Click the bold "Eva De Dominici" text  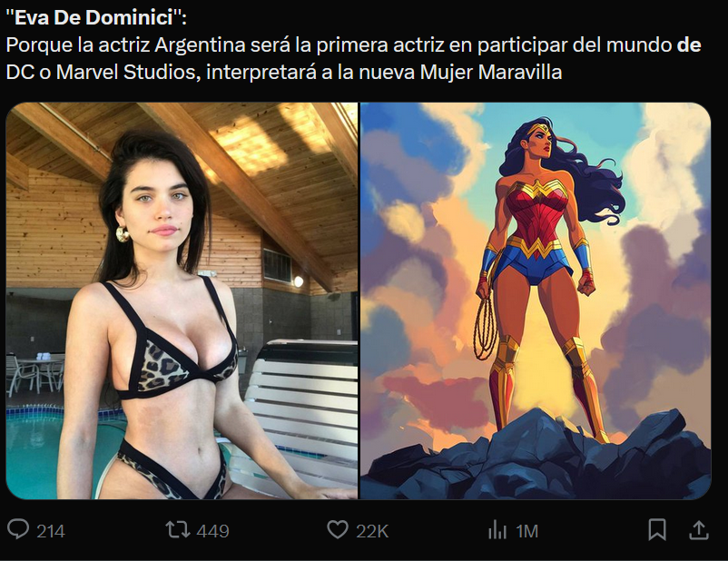[x=94, y=17]
